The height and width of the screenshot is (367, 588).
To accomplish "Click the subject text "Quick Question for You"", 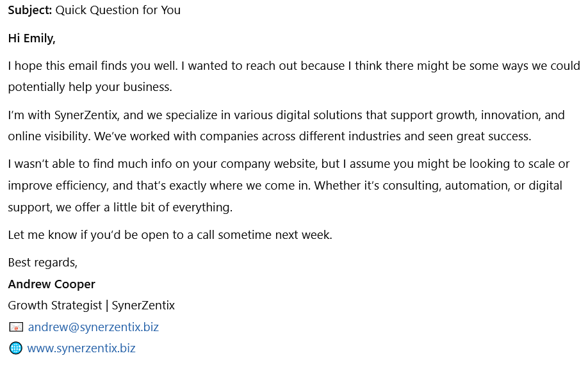I will click(118, 10).
